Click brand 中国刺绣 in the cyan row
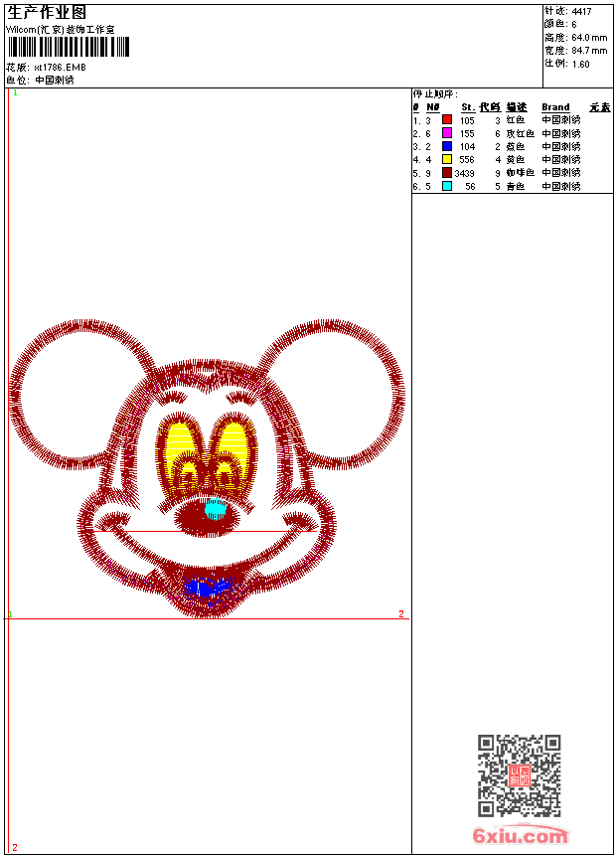Viewport: 616px width, 855px height. 561,187
